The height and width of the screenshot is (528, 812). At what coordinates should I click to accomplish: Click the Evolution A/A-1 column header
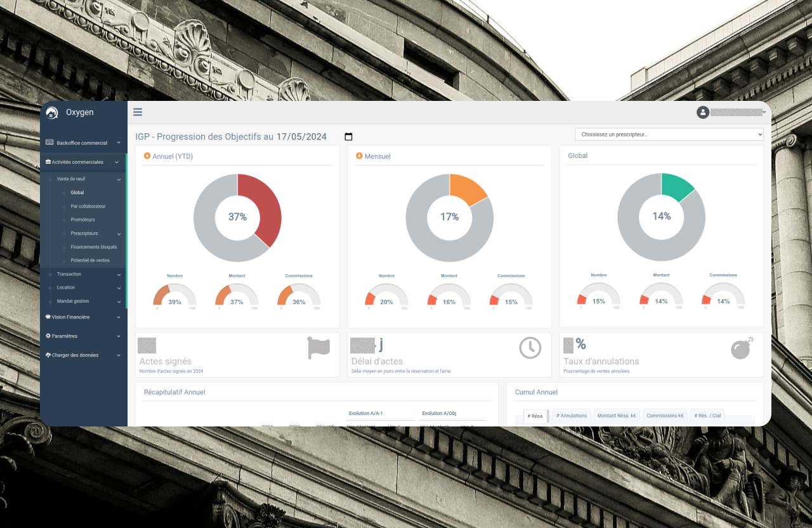point(365,413)
